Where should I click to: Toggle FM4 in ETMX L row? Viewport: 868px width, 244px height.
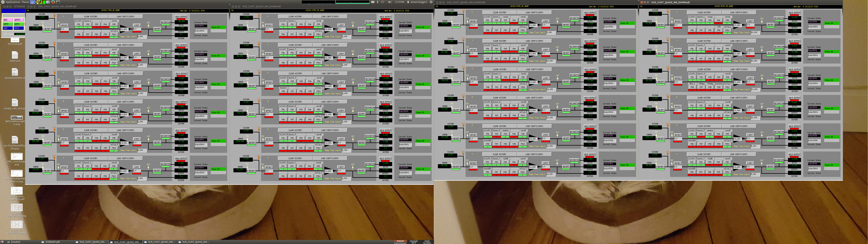[x=514, y=20]
